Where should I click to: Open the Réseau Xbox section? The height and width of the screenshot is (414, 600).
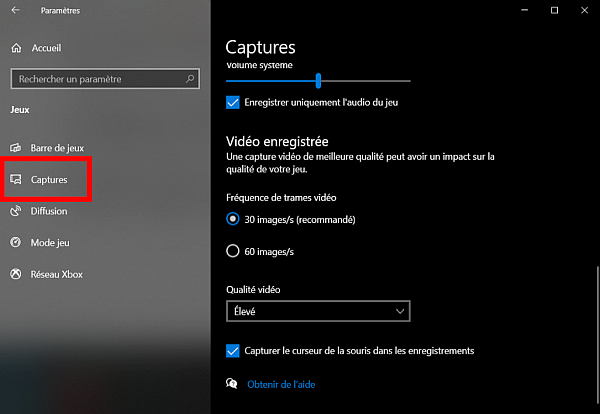coord(58,274)
